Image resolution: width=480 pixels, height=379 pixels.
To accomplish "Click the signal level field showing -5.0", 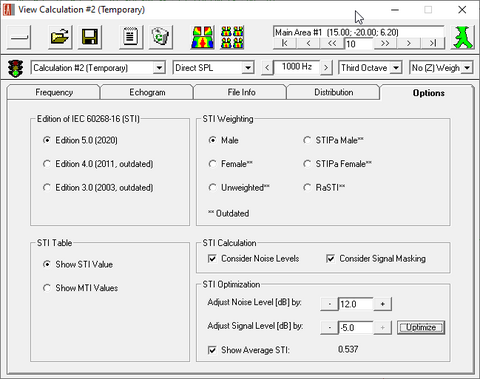I will tap(356, 328).
